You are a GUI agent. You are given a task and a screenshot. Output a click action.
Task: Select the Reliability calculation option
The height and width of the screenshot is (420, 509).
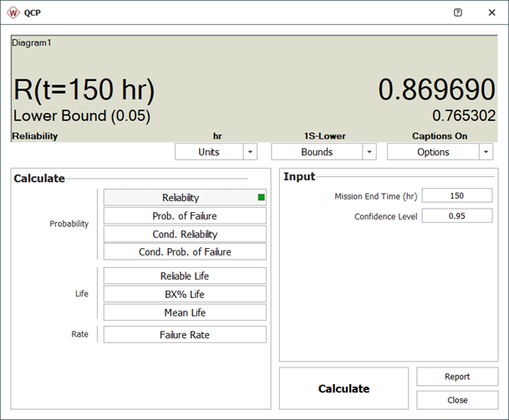(185, 198)
